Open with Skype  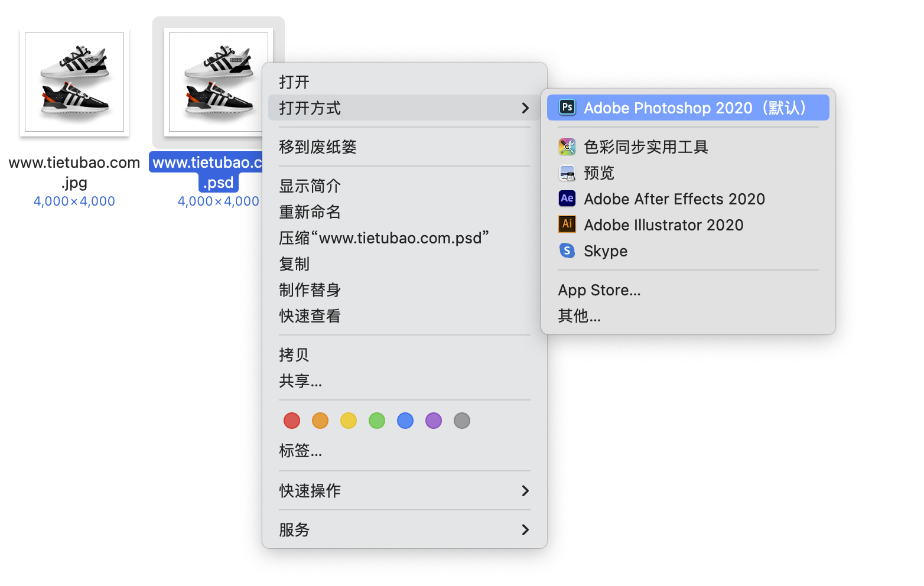(688, 250)
